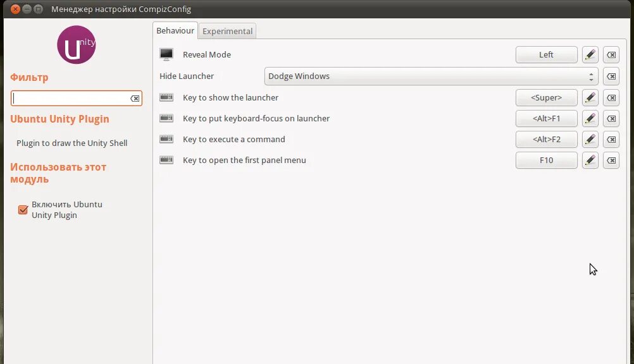Close the CompizConfig window
This screenshot has width=634, height=364.
tap(15, 9)
